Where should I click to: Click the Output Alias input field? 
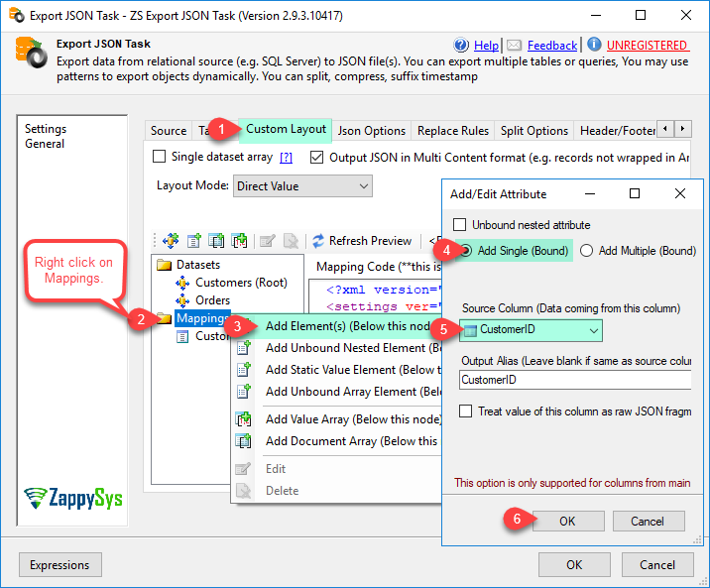tap(575, 380)
